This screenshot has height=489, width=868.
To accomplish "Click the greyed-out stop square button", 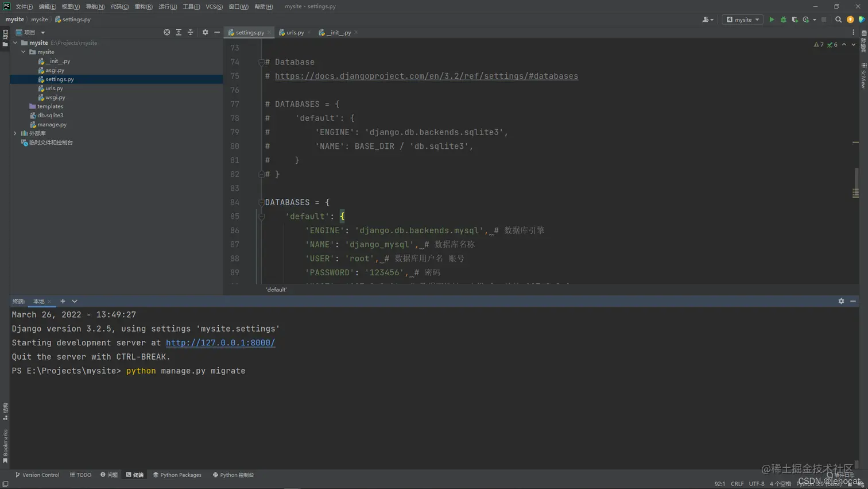I will tap(824, 20).
